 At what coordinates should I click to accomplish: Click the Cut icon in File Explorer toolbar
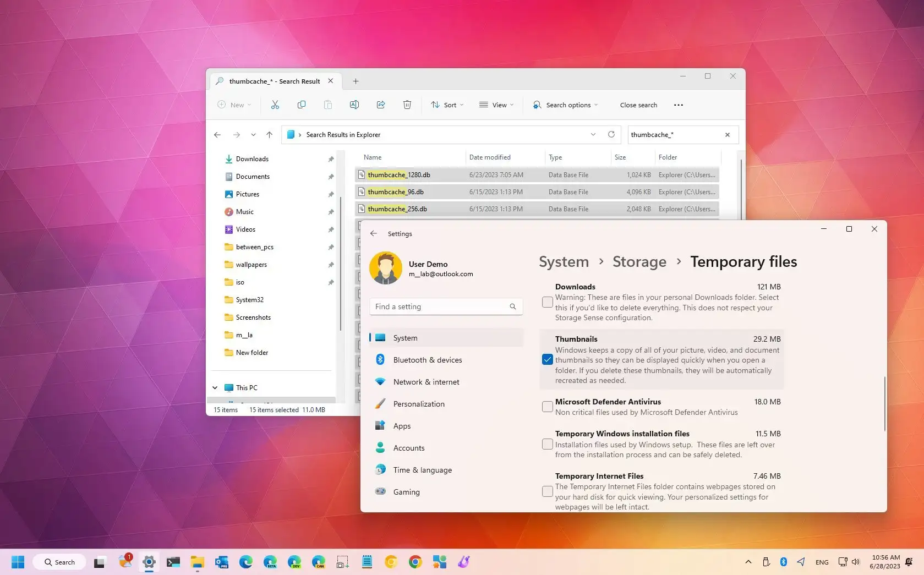click(x=275, y=105)
